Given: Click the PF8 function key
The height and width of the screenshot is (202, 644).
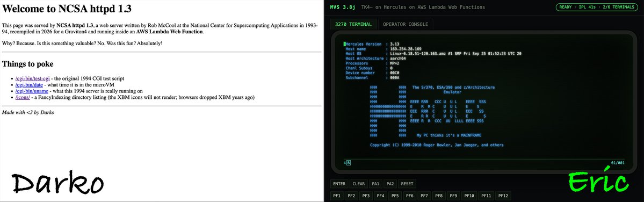Looking at the screenshot, I should pos(439,196).
